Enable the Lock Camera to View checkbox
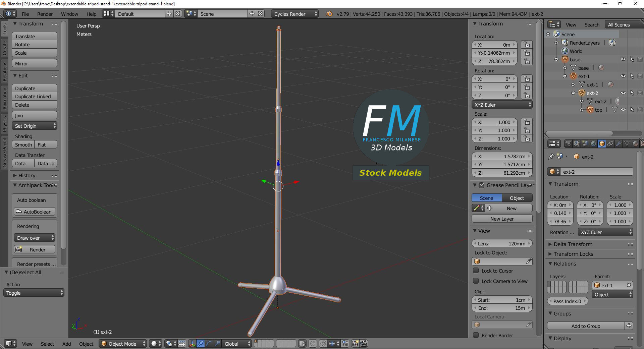This screenshot has width=644, height=349. 476,281
